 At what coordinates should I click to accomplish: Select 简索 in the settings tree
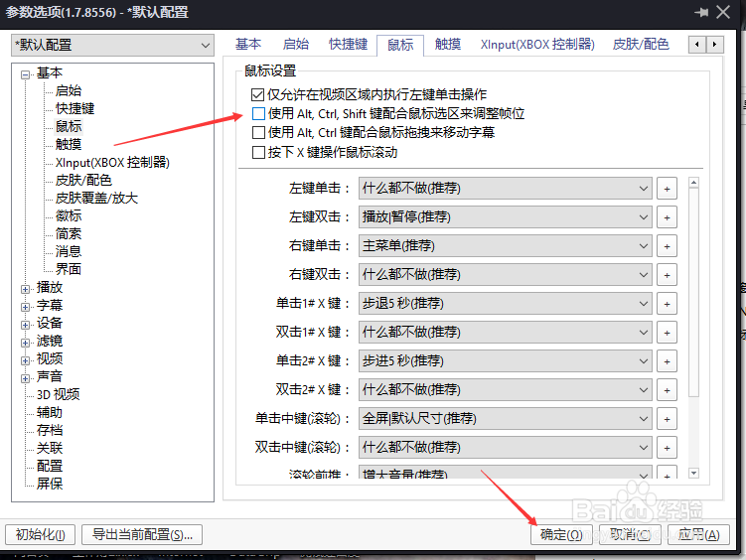pyautogui.click(x=69, y=233)
